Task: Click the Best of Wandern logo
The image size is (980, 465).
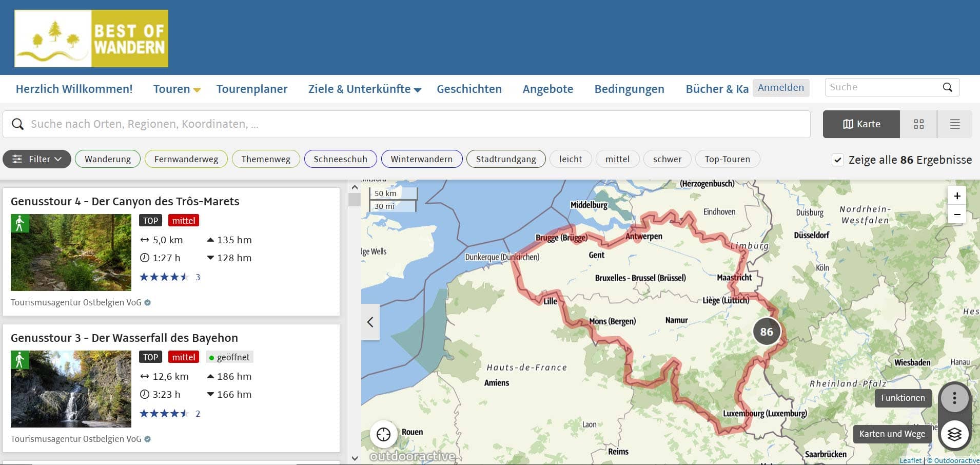Action: click(x=91, y=38)
